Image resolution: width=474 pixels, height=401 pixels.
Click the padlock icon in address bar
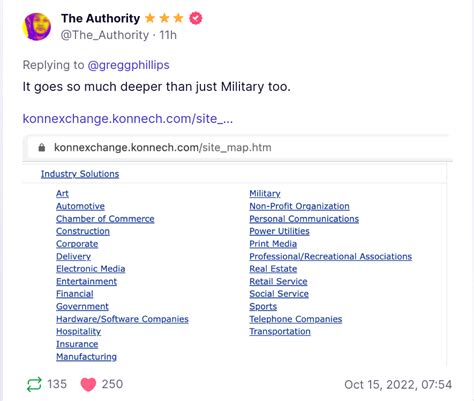(42, 147)
